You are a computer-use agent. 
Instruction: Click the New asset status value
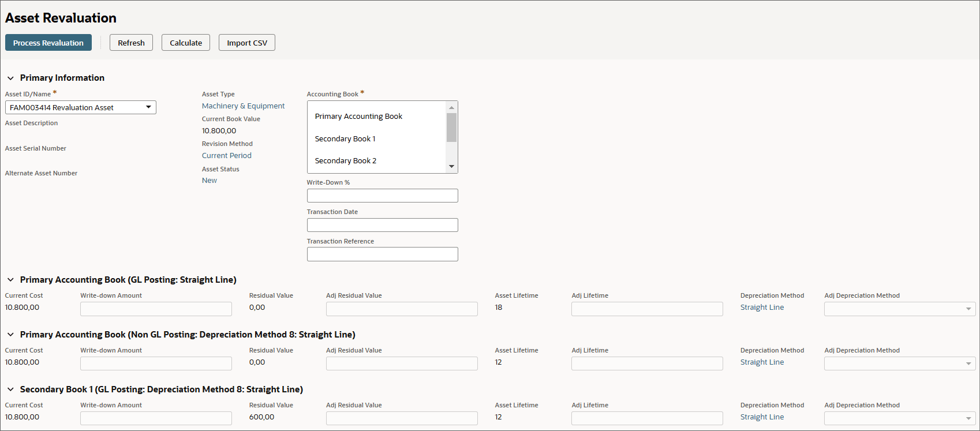[x=210, y=181]
